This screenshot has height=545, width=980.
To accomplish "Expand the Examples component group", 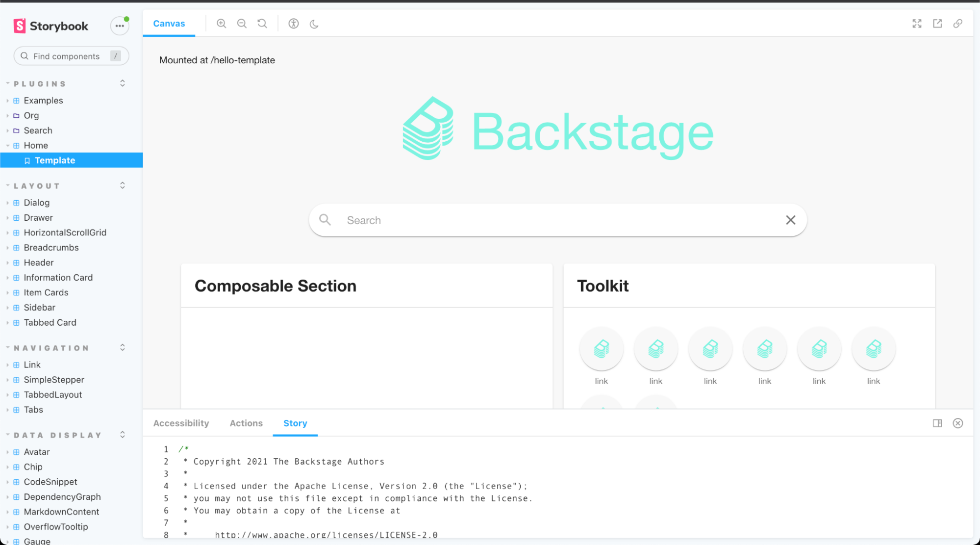I will tap(43, 100).
